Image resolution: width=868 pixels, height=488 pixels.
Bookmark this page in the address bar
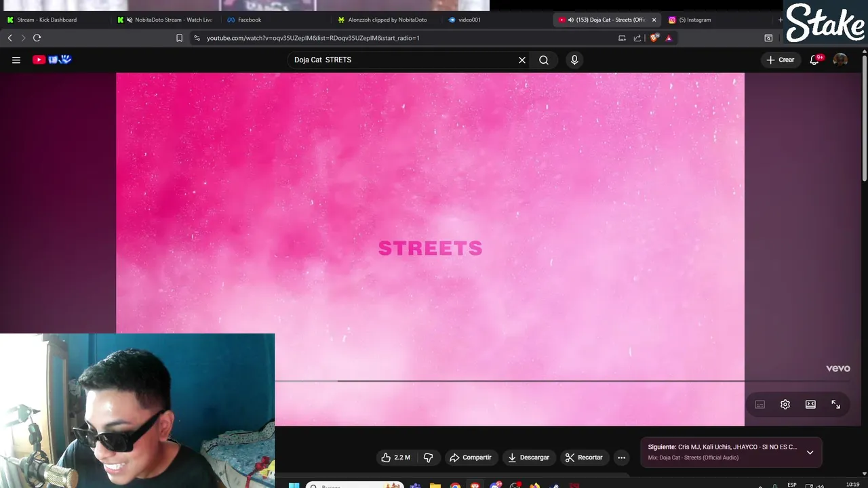pyautogui.click(x=179, y=38)
